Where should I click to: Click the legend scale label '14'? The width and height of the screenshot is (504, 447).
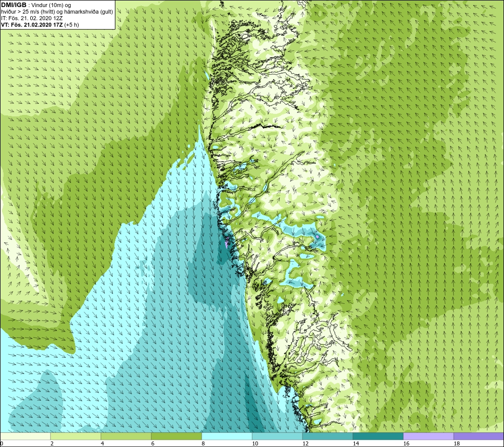coord(356,444)
